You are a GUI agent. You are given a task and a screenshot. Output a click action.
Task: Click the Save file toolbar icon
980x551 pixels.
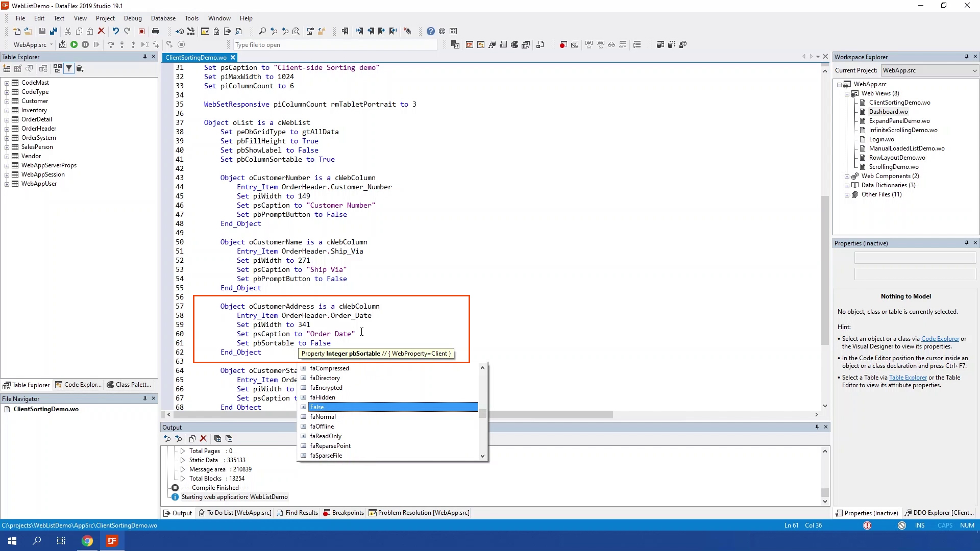pos(42,31)
